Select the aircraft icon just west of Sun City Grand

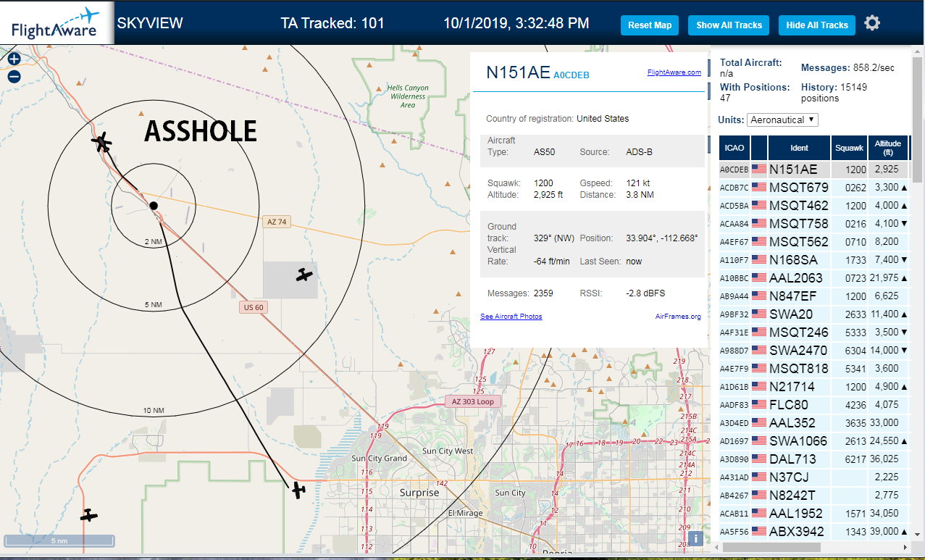[298, 490]
